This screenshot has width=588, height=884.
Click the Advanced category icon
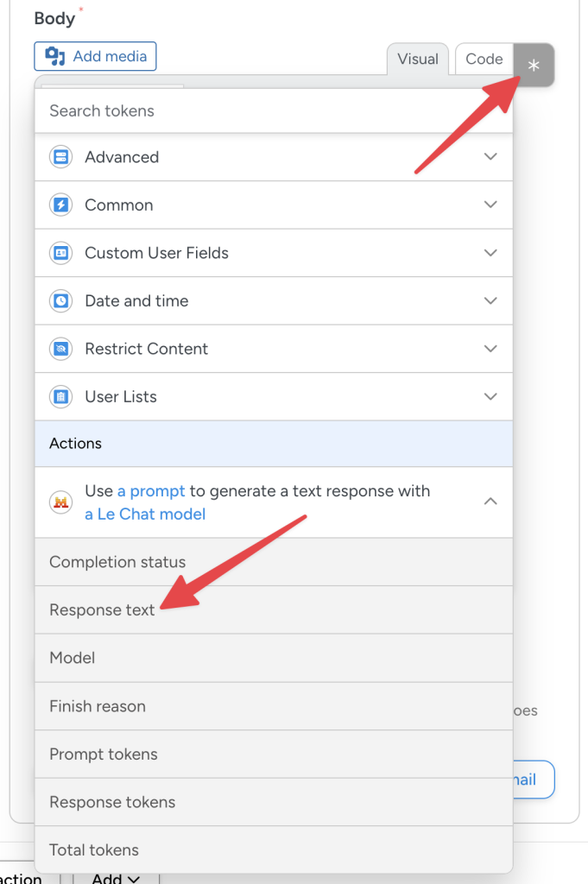(x=60, y=157)
